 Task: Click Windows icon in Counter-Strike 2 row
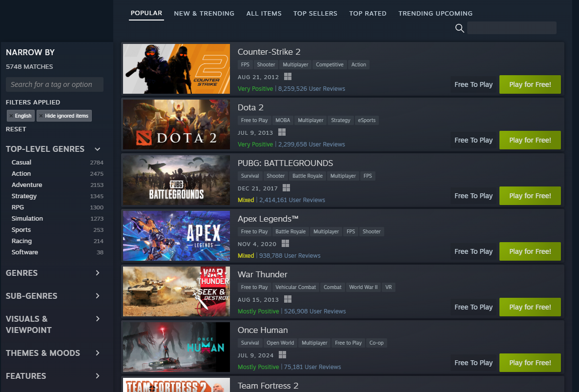coord(288,77)
